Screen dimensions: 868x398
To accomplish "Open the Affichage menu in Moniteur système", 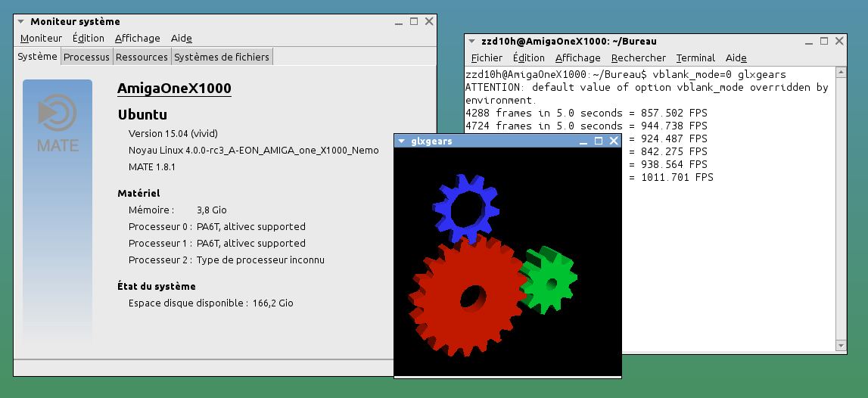I will (x=137, y=39).
